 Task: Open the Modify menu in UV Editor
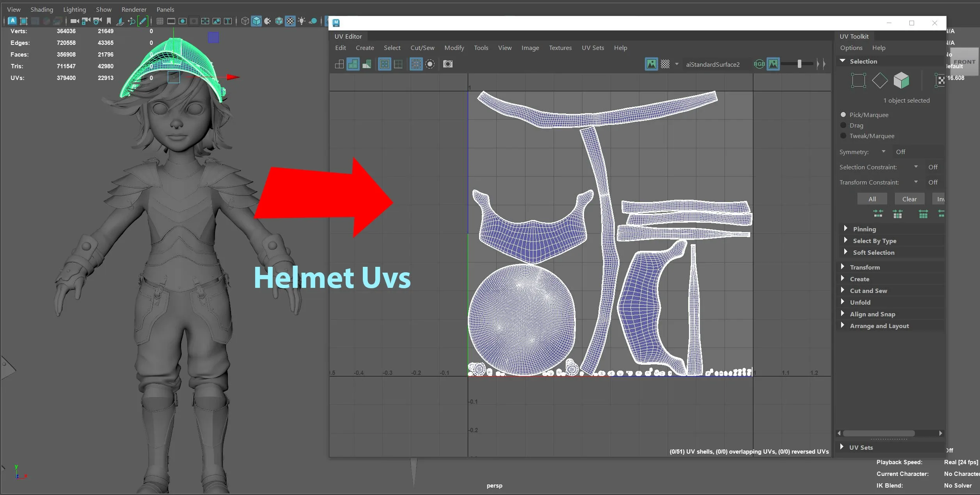click(454, 48)
